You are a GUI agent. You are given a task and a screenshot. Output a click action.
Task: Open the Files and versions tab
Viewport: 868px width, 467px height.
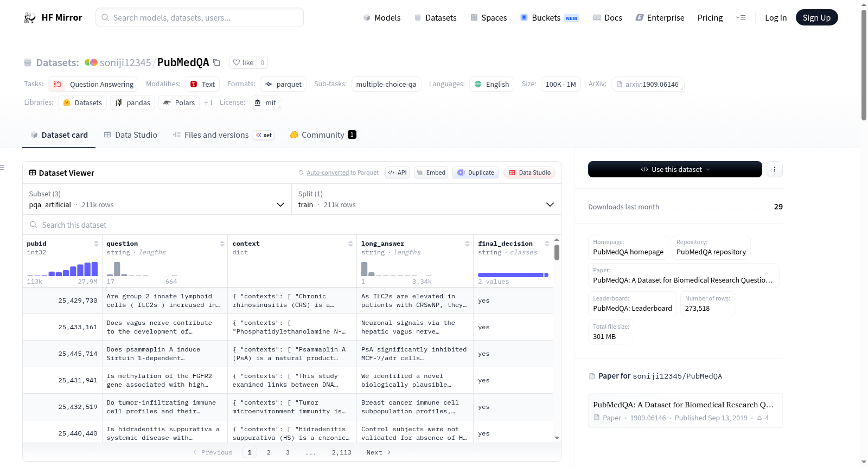pyautogui.click(x=224, y=135)
